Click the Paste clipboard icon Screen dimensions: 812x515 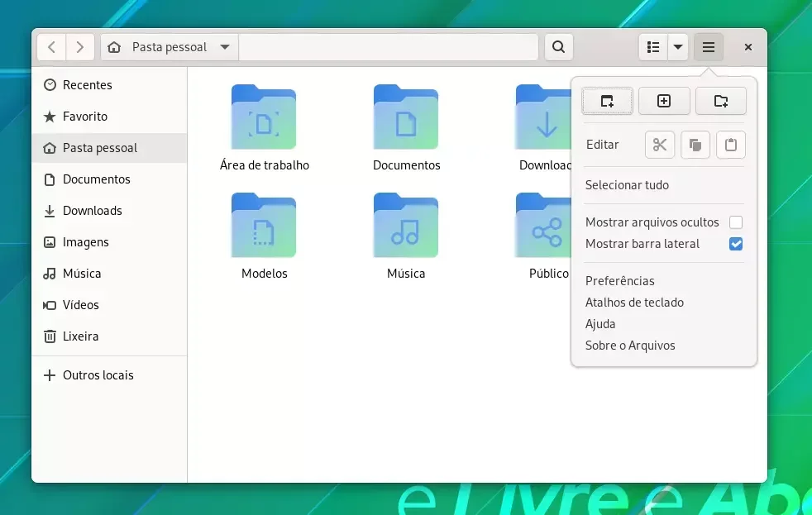731,145
